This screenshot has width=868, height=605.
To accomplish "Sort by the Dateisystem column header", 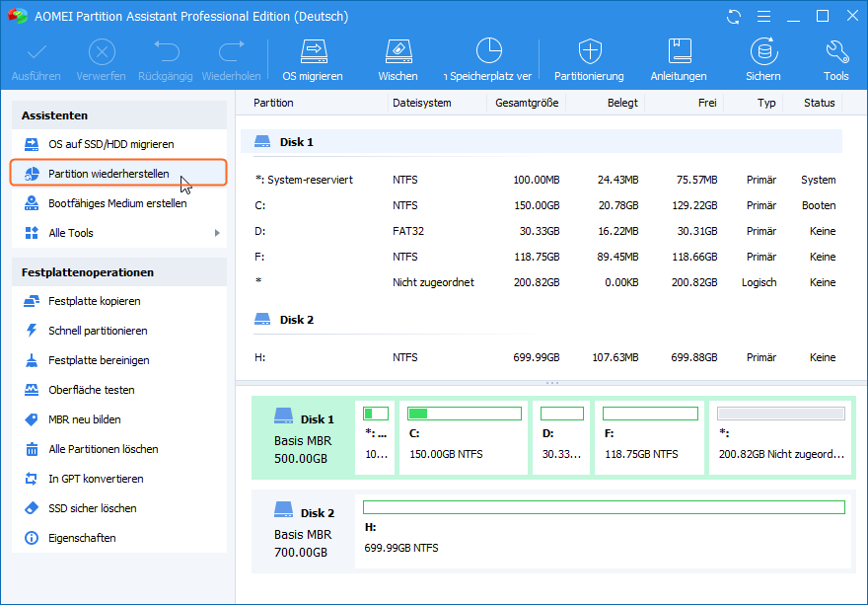I will point(422,103).
